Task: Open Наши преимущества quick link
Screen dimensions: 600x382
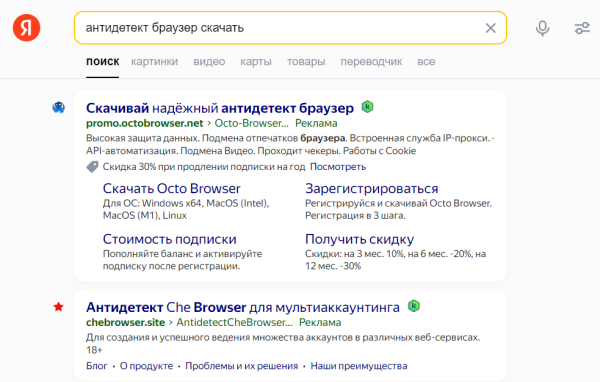Action: point(359,366)
